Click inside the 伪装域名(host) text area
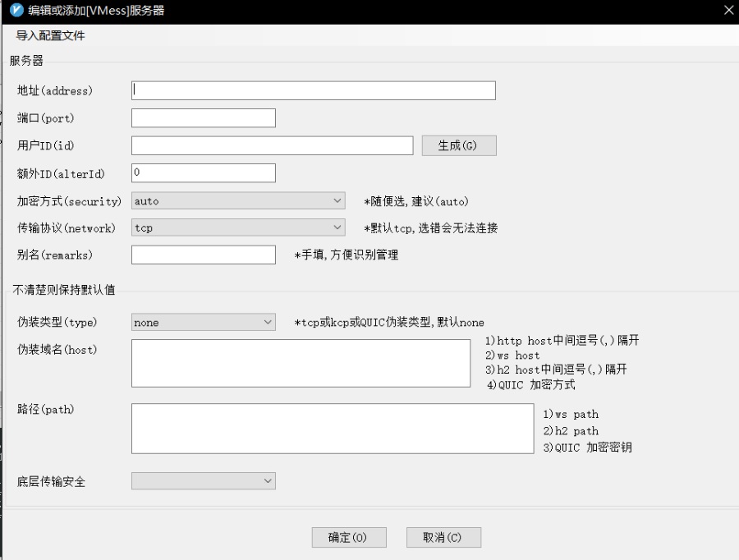 pyautogui.click(x=300, y=361)
